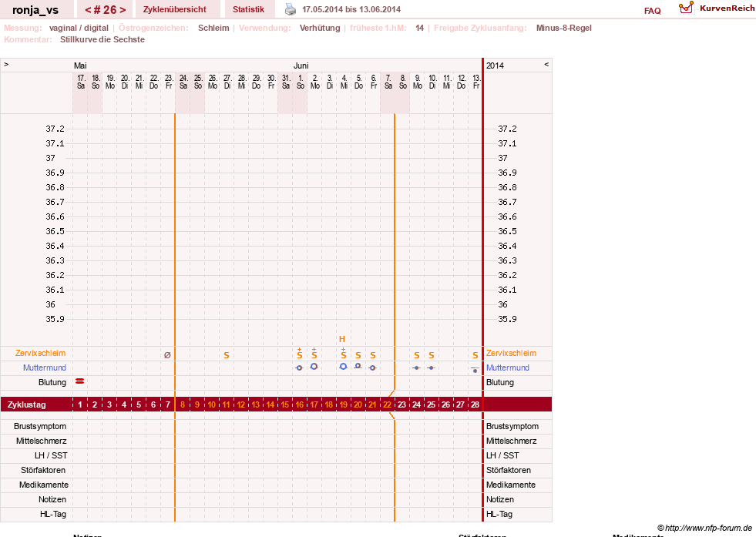Click the S+ mucus symbol on cycle day 16
The image size is (756, 537).
pos(300,354)
